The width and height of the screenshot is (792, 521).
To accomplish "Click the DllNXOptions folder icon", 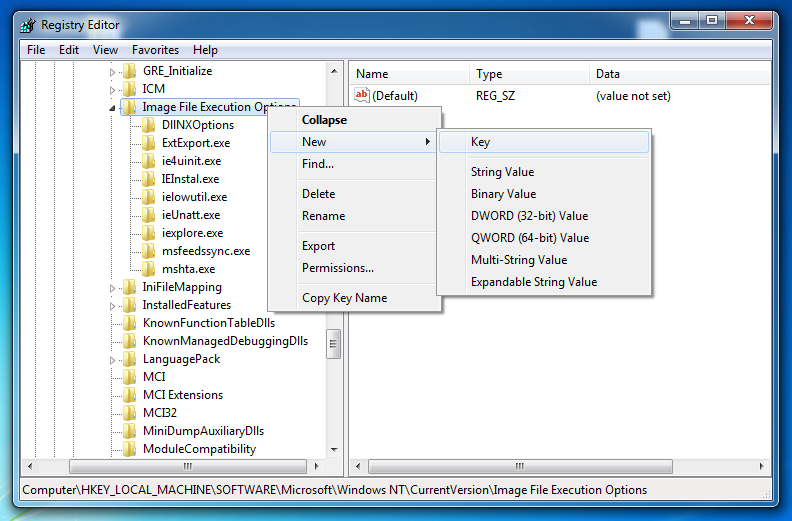I will tap(148, 125).
